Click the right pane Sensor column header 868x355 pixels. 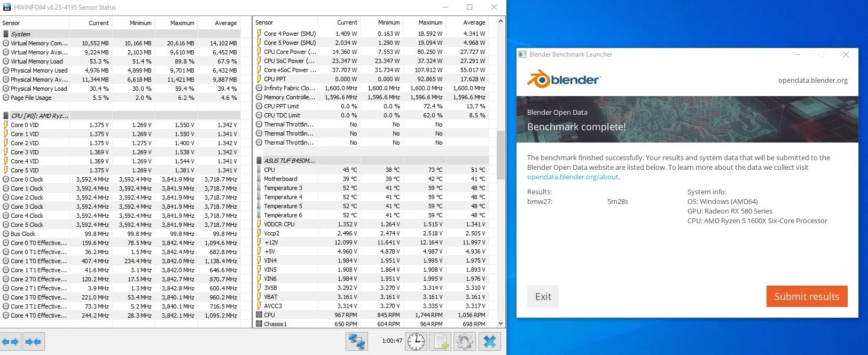point(285,23)
